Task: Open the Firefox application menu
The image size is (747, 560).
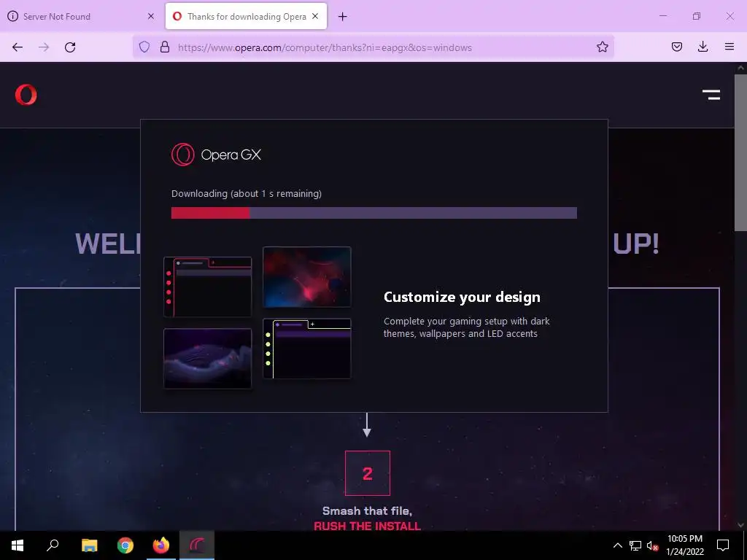Action: (x=729, y=47)
